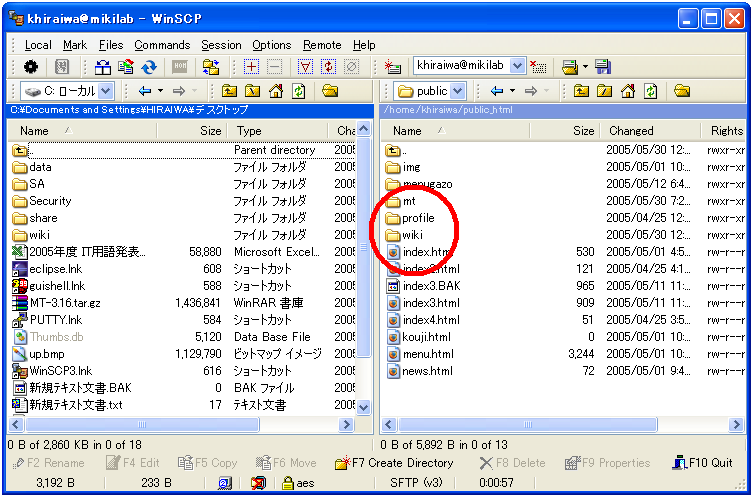Open the Mark menu

tap(75, 45)
